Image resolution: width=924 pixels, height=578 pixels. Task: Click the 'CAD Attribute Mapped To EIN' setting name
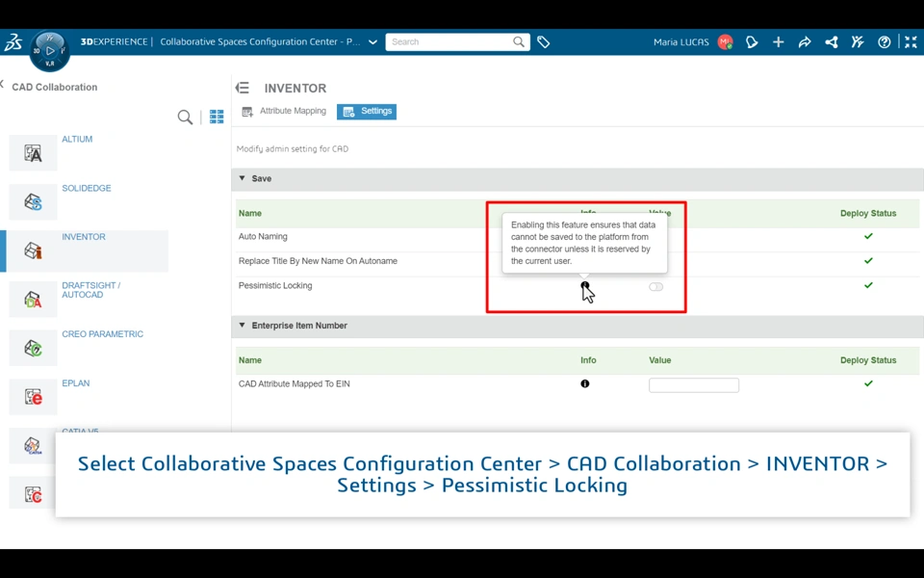(295, 384)
